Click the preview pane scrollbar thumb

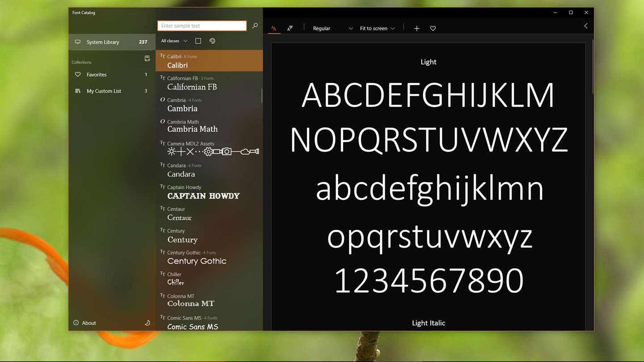(593, 66)
